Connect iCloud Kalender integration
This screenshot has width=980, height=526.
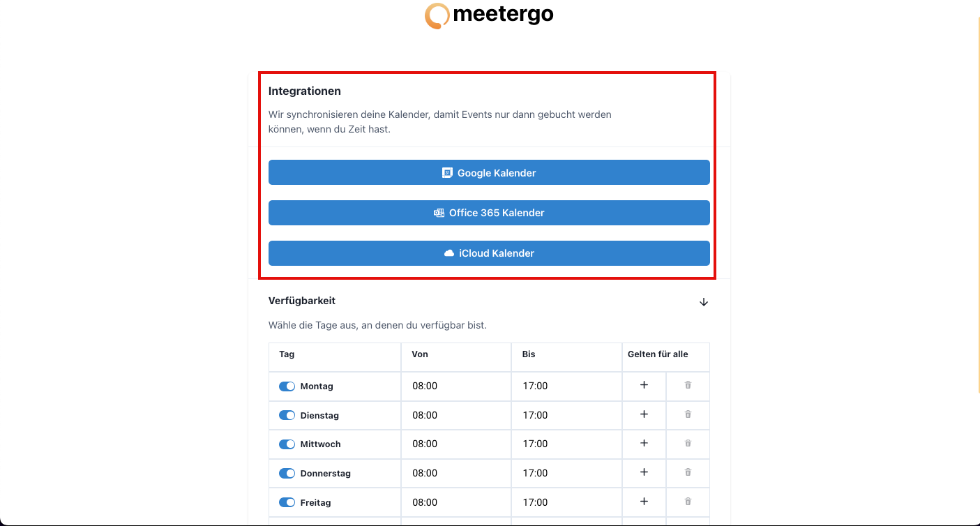[489, 253]
